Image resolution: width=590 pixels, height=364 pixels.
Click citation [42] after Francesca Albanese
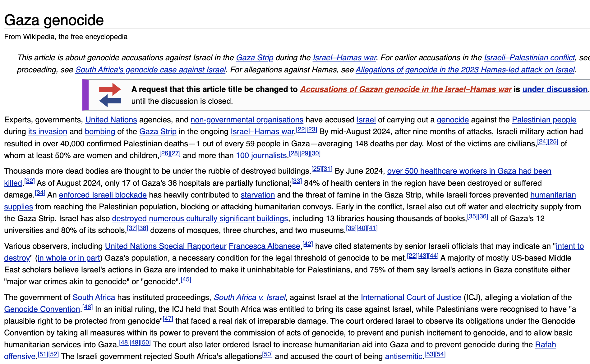tap(308, 244)
